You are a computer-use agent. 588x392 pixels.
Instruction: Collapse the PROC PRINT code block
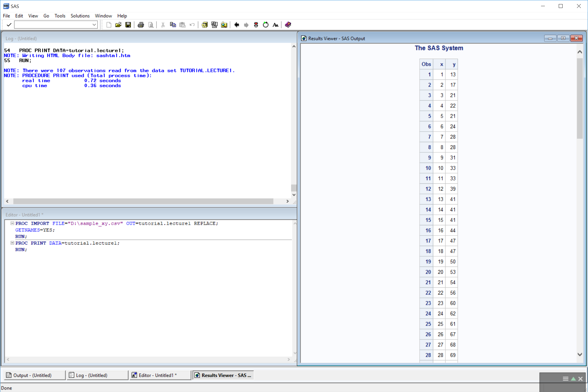12,243
